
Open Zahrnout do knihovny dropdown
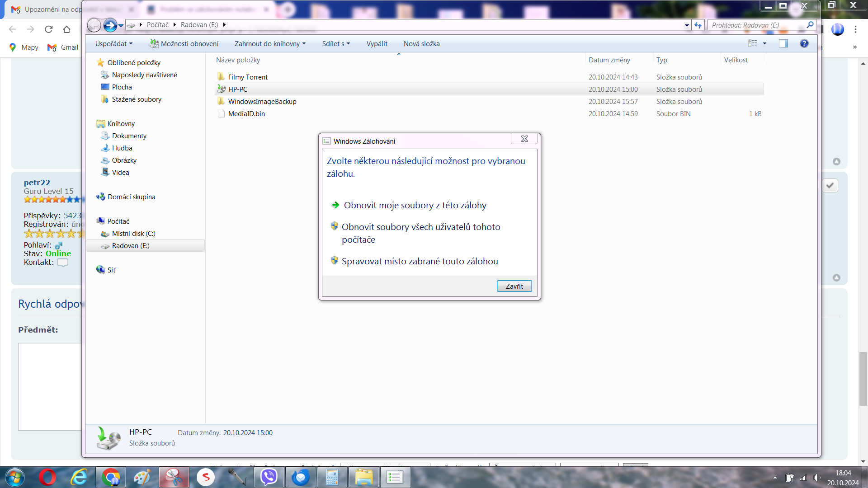click(270, 44)
